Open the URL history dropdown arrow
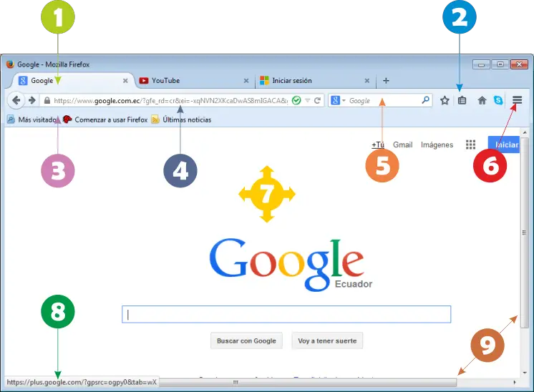Screen dimensions: 534x392 click(308, 100)
